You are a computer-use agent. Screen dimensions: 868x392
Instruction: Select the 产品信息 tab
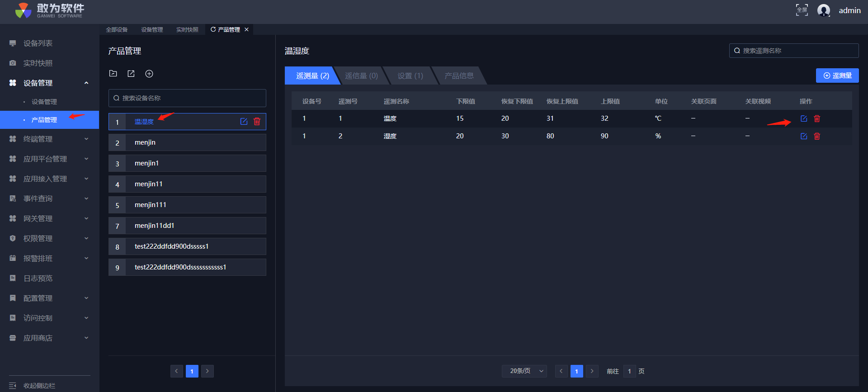coord(459,76)
